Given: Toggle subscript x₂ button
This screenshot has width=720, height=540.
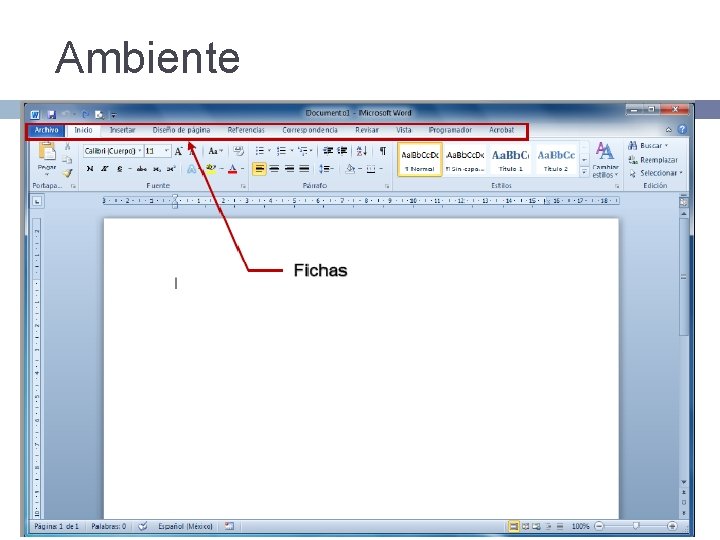Looking at the screenshot, I should (x=157, y=169).
